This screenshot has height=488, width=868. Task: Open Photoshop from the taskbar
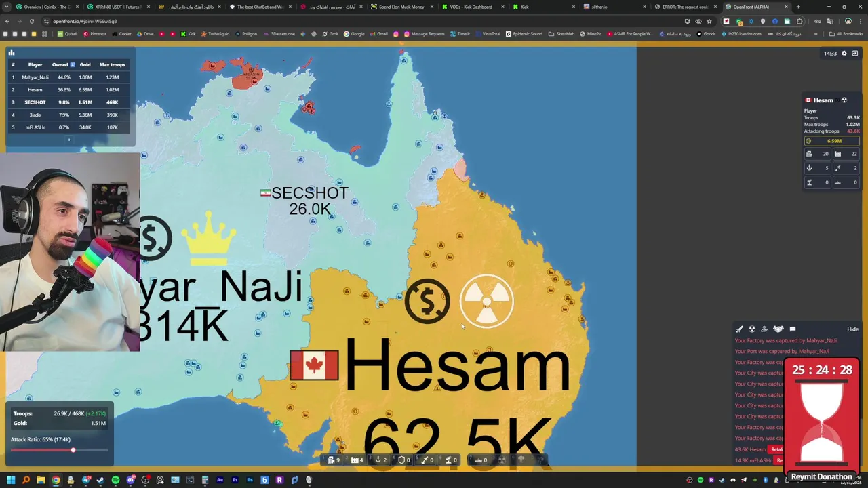pyautogui.click(x=250, y=481)
